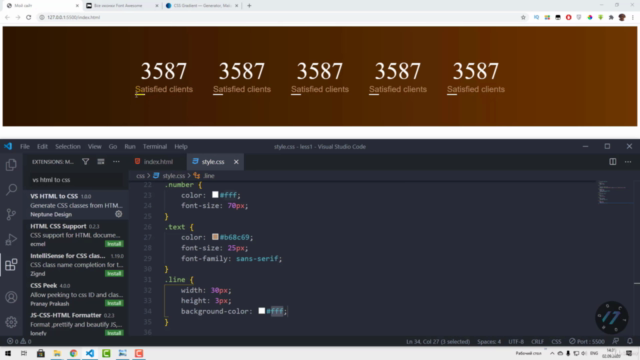Install the CSS Peek extension
This screenshot has height=360, width=640.
[x=114, y=303]
